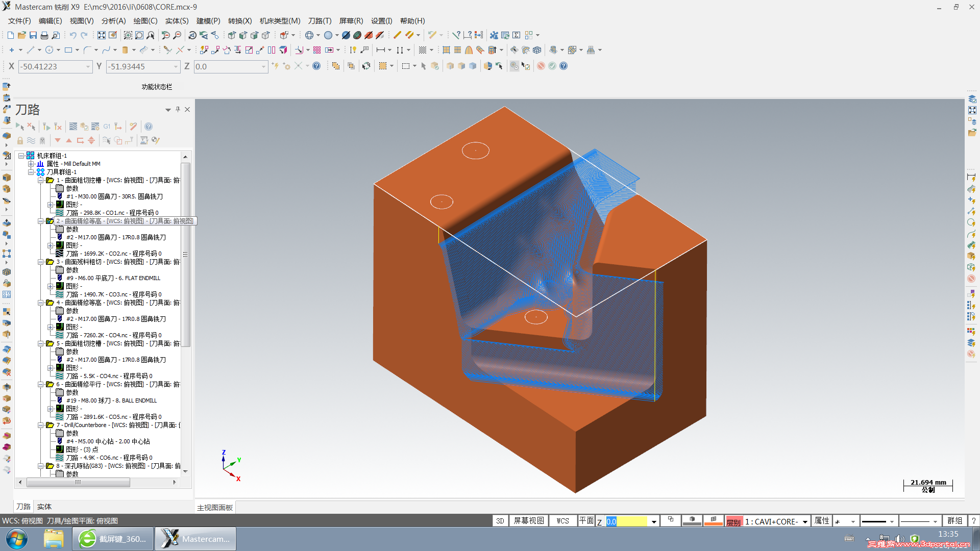
Task: Click the 屏幕视图 button
Action: tap(529, 521)
